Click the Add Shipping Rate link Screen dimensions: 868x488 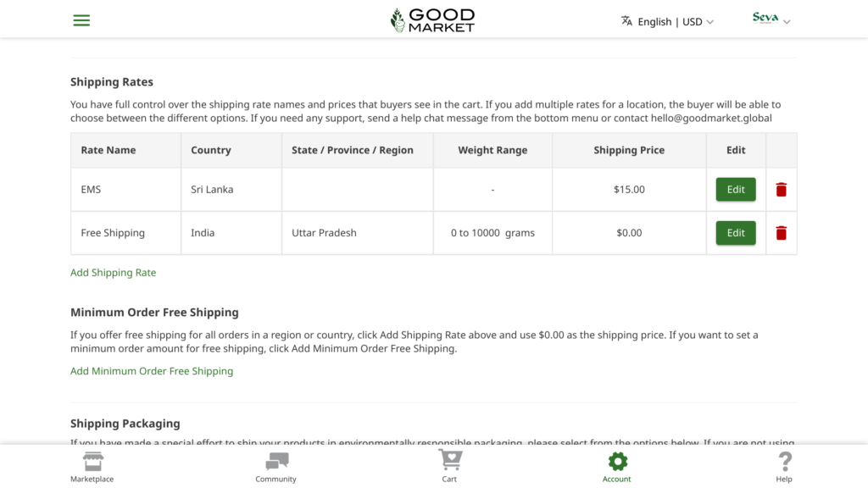[113, 273]
